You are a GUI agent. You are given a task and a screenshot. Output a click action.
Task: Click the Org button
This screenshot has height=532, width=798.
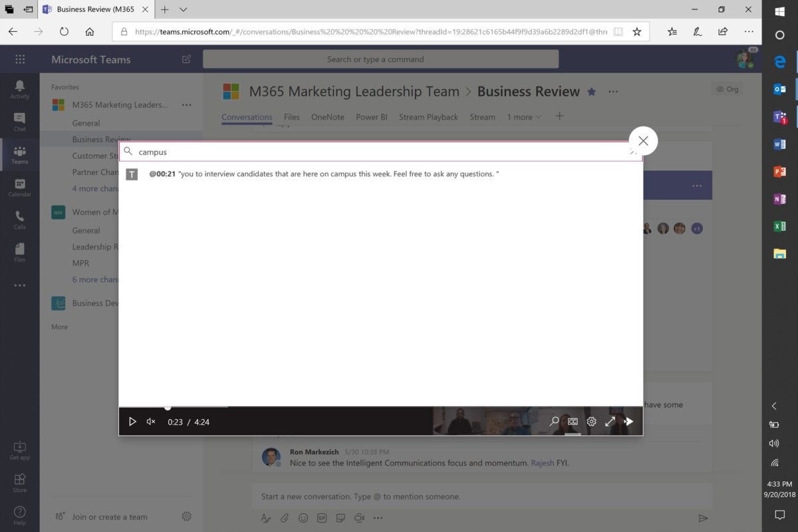coord(727,89)
